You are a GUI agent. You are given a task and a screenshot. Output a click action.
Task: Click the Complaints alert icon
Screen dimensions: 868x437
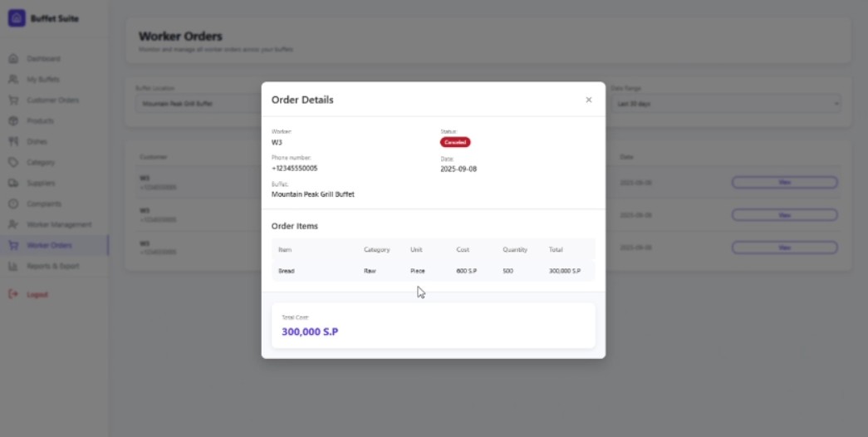click(x=13, y=204)
